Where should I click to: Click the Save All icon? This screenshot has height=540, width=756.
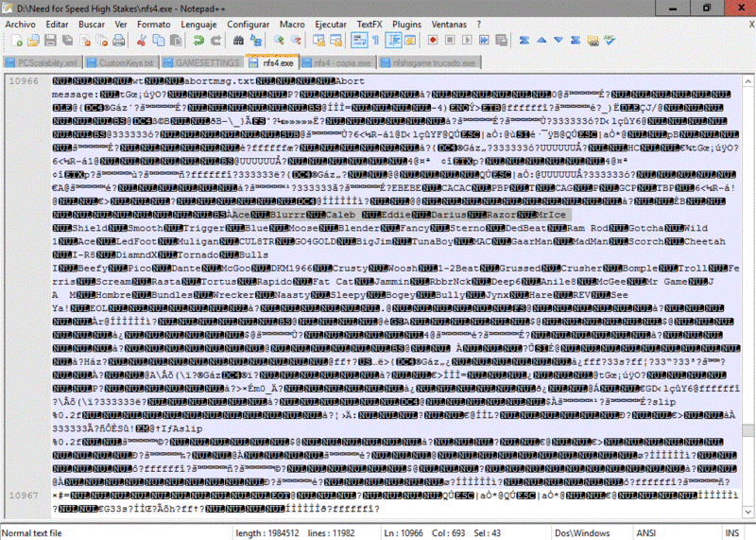point(67,41)
